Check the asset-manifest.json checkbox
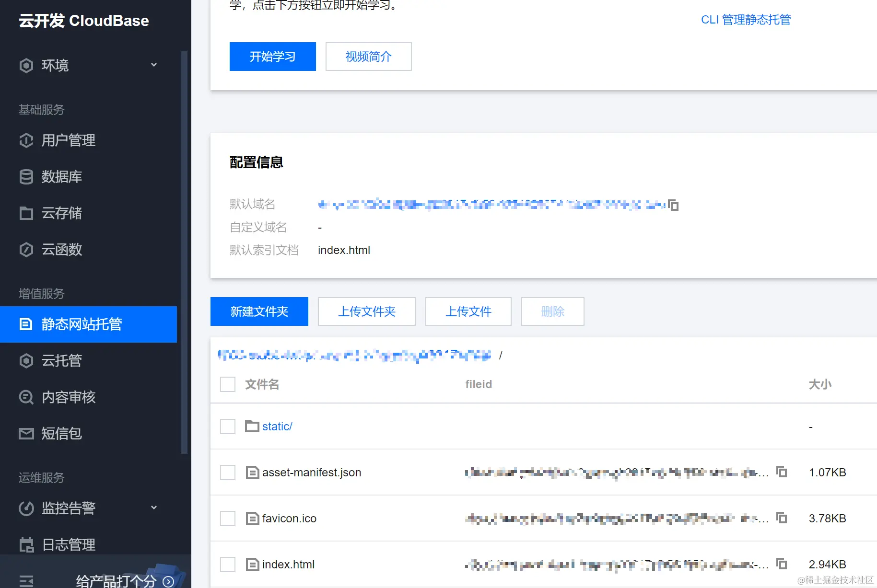 [x=228, y=473]
